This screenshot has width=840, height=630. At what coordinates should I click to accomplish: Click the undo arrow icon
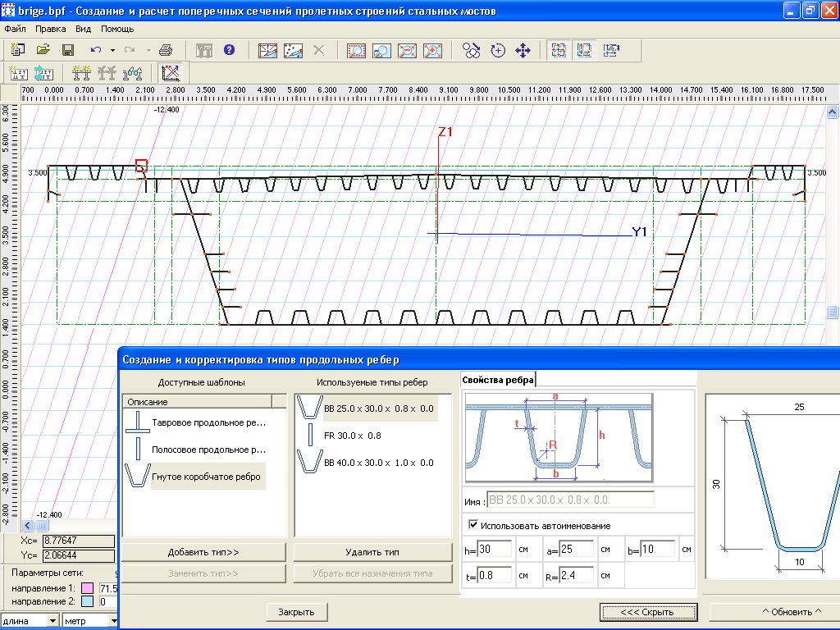(x=96, y=50)
